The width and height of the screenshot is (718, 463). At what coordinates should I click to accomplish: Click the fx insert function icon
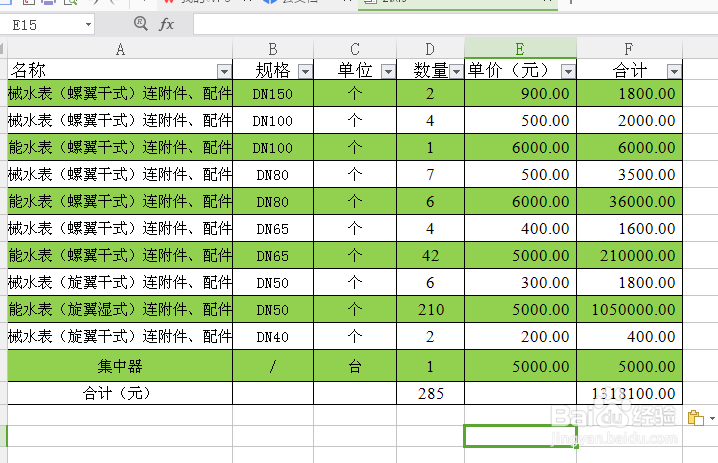166,24
